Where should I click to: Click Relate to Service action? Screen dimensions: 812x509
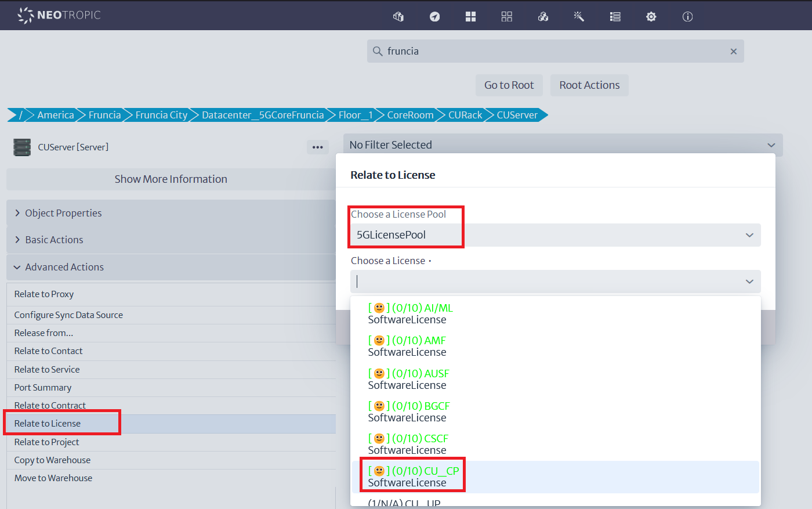(x=47, y=370)
